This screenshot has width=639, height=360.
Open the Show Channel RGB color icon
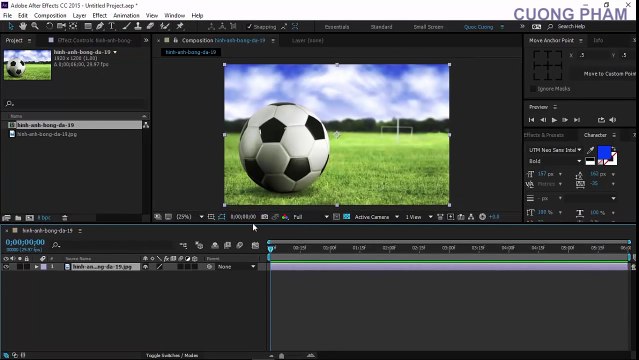(285, 216)
